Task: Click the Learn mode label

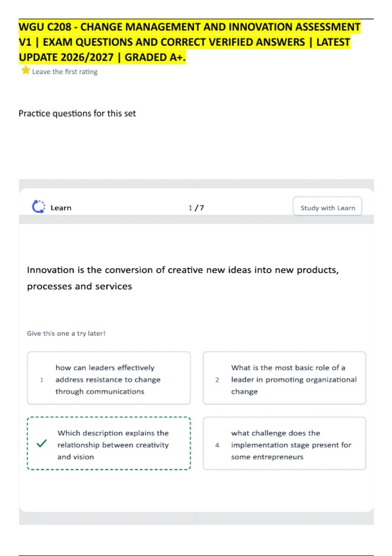Action: tap(61, 208)
